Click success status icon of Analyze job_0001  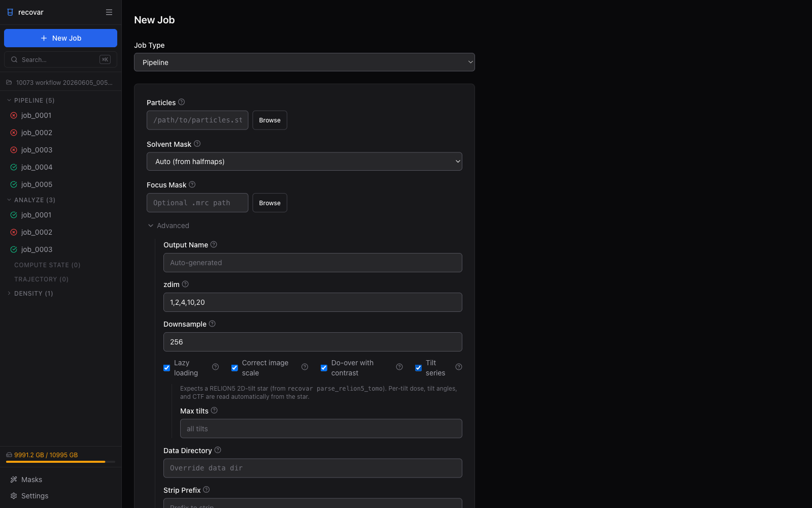point(14,215)
